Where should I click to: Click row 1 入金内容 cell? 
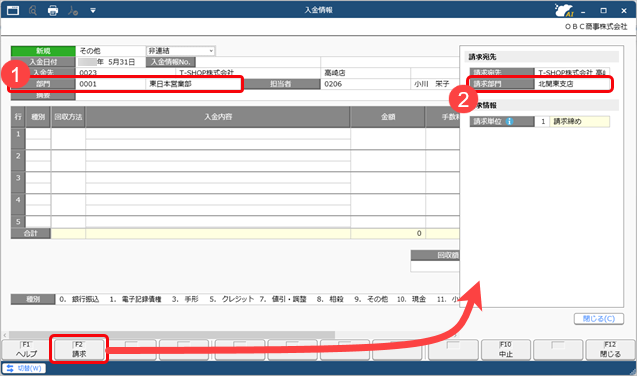pos(218,138)
